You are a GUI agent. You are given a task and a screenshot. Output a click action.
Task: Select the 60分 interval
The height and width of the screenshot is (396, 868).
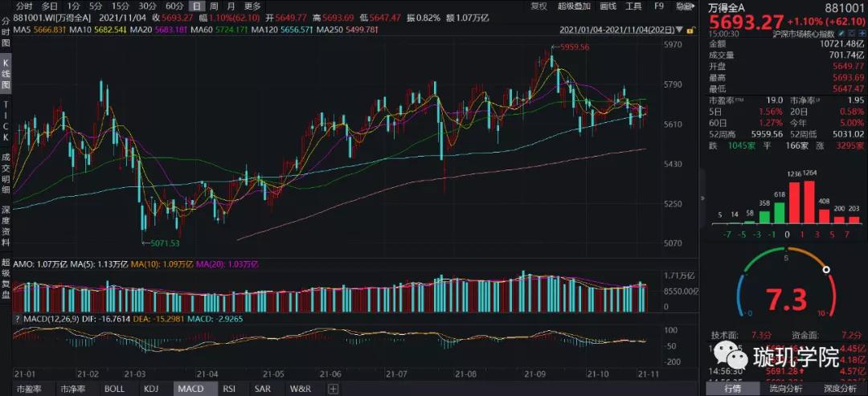coord(174,6)
